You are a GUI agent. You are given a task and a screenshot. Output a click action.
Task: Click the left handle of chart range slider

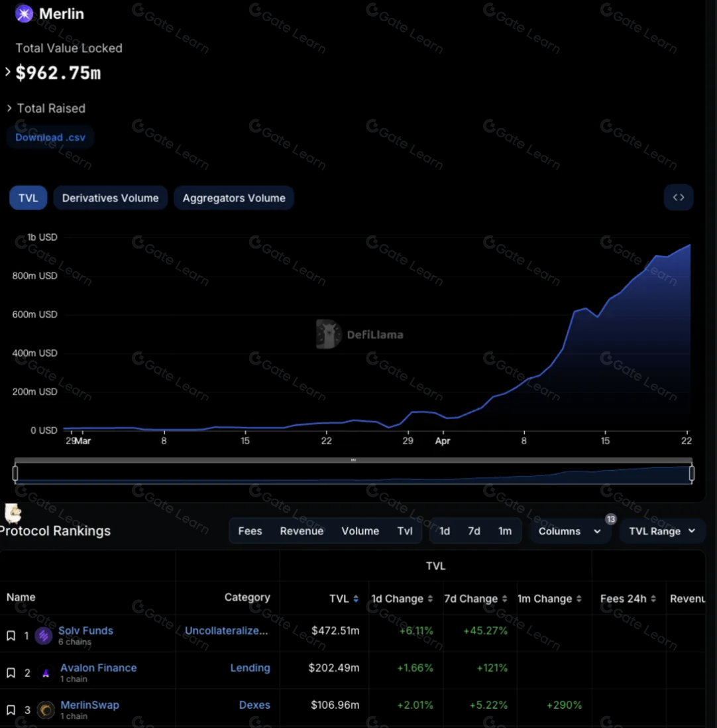tap(15, 473)
